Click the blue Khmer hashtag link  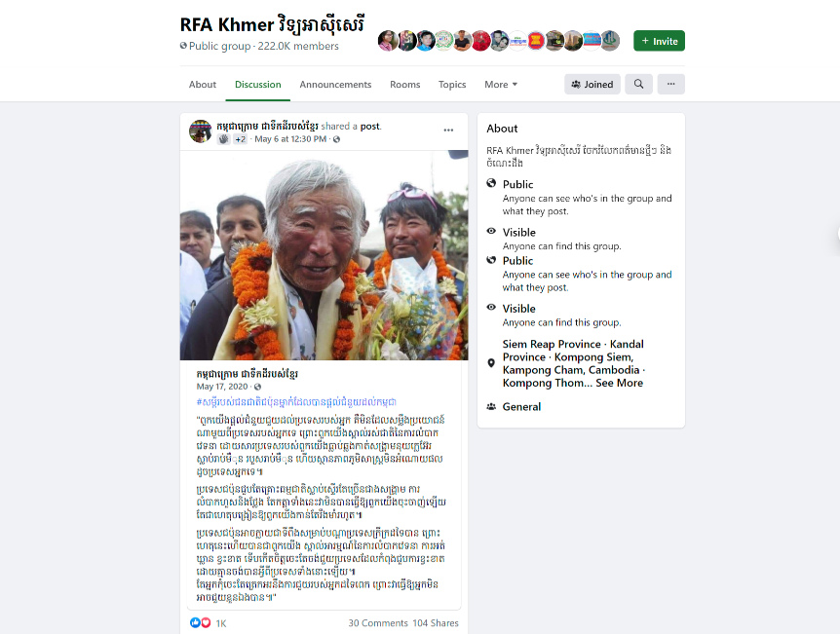click(x=296, y=401)
